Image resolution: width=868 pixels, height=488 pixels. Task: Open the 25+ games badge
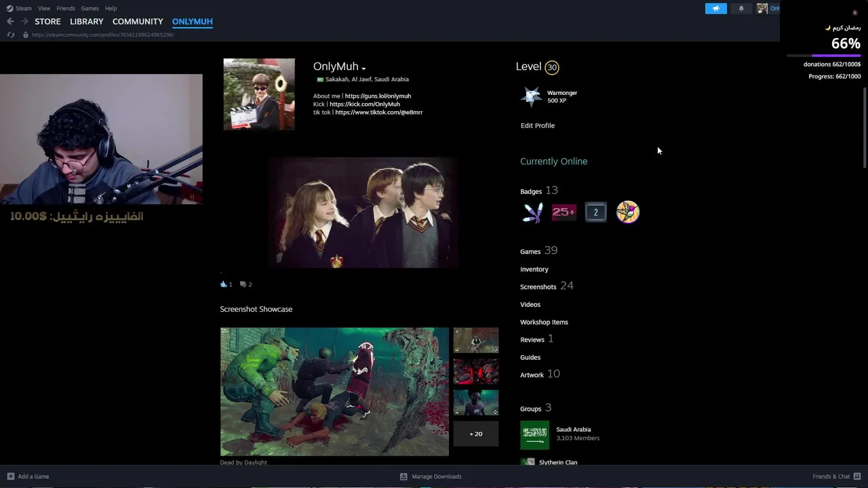click(x=564, y=212)
